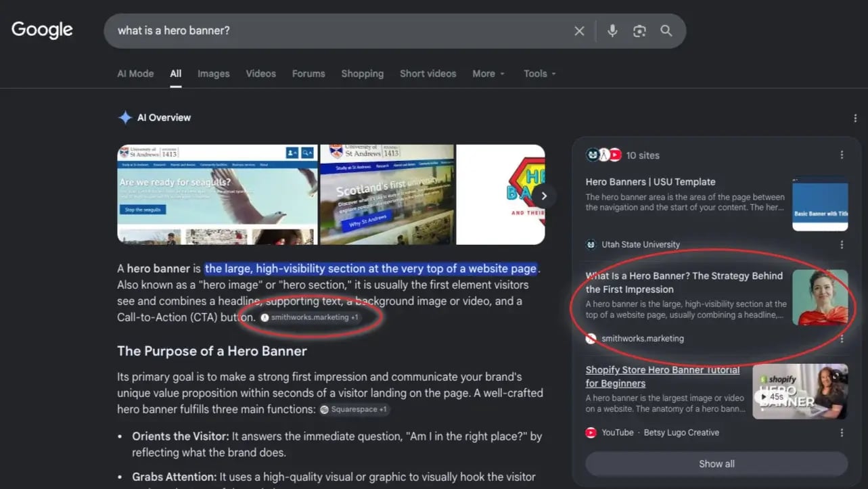Open options menu for Utah State University result
The height and width of the screenshot is (489, 868).
coord(842,245)
